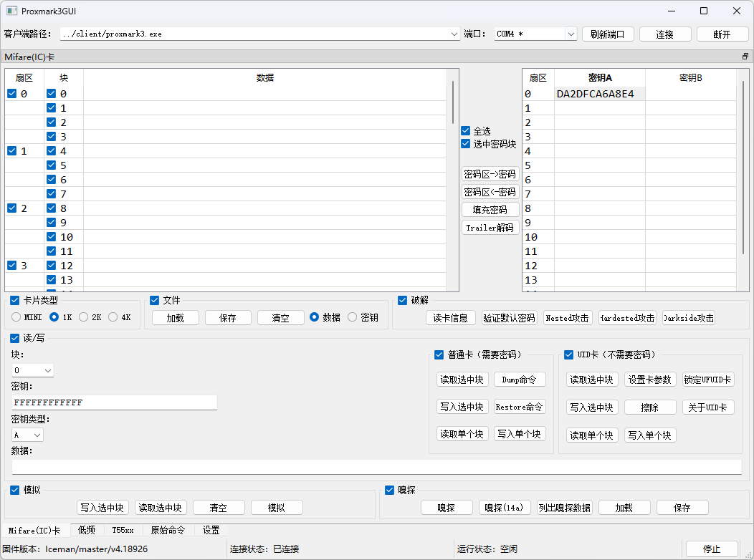Uncheck the 全选 checkbox

[465, 130]
